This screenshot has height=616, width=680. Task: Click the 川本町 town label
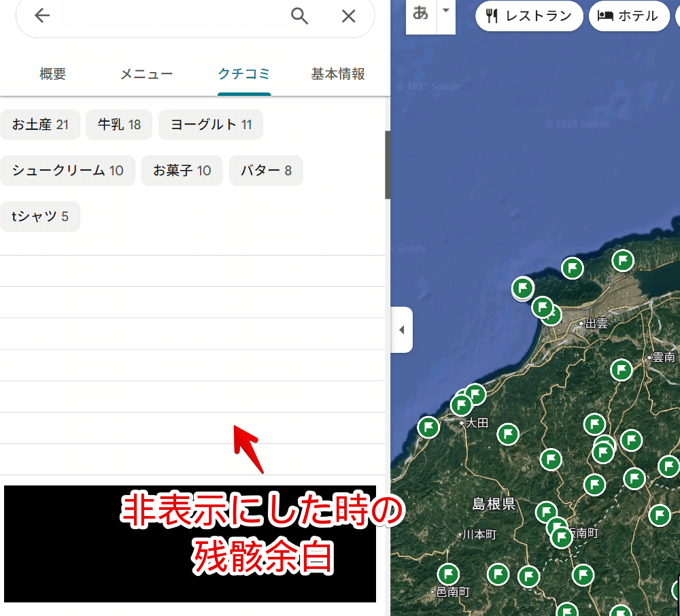click(x=479, y=534)
